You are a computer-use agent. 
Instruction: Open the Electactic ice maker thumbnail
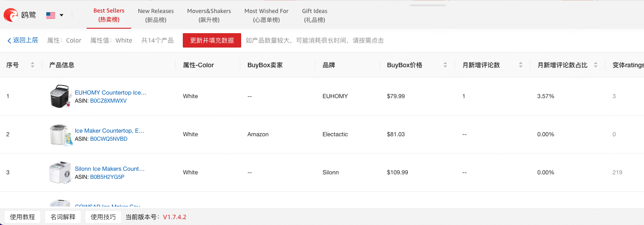tap(61, 134)
